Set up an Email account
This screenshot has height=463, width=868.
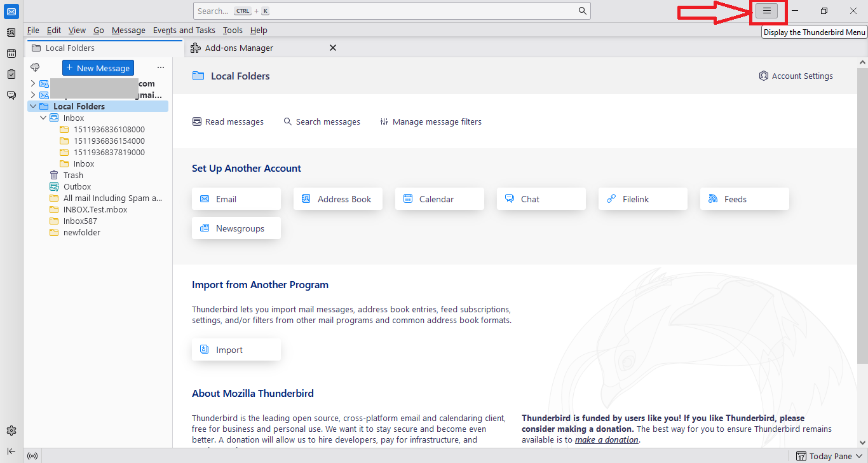click(x=236, y=199)
